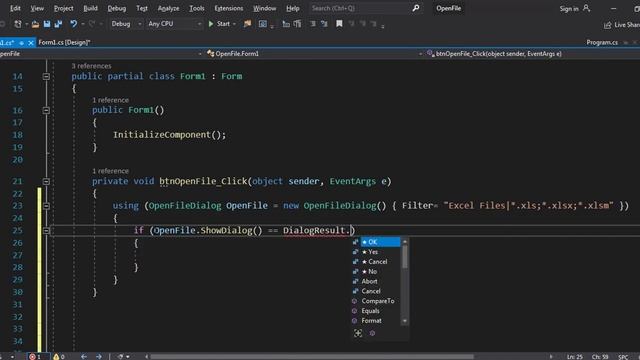Open the Help menu
Image resolution: width=640 pixels, height=360 pixels.
(293, 8)
